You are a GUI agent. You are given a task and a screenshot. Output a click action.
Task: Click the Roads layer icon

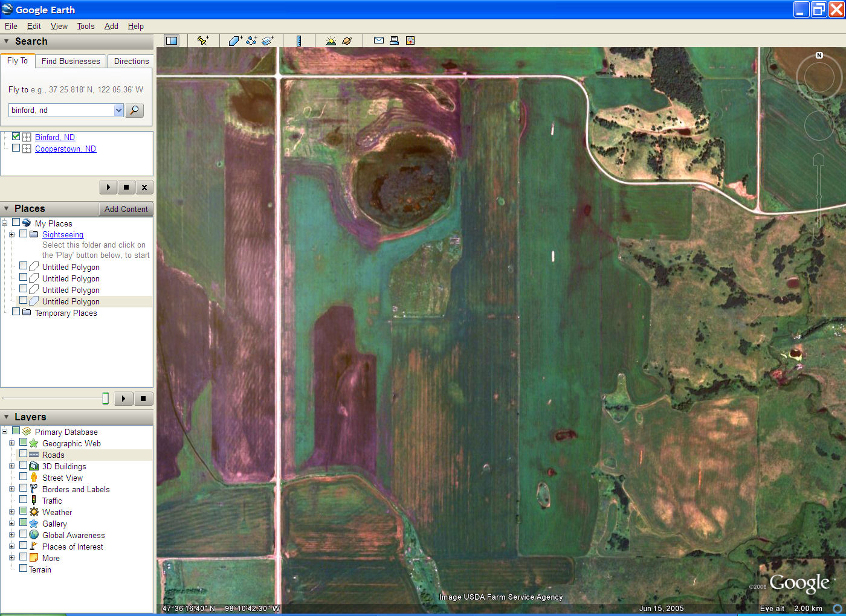(34, 455)
